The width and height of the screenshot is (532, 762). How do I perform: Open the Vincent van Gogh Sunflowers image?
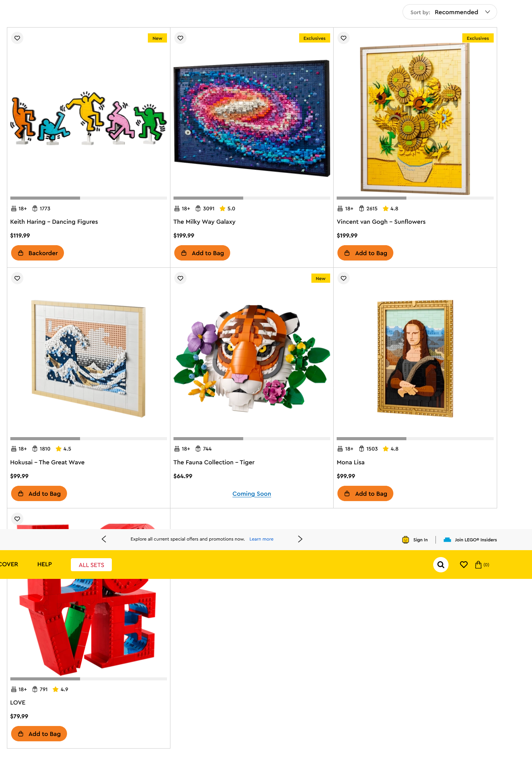click(x=415, y=119)
